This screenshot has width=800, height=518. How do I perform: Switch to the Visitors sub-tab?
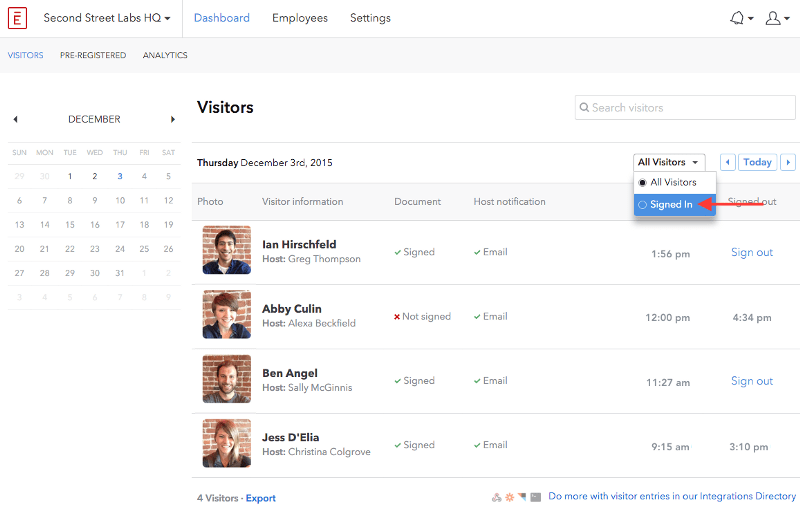click(26, 55)
